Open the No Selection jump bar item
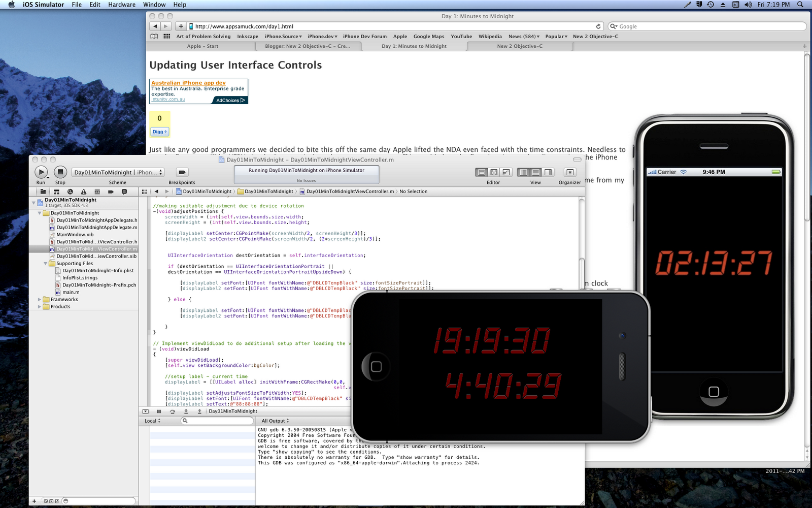812x508 pixels. (413, 192)
